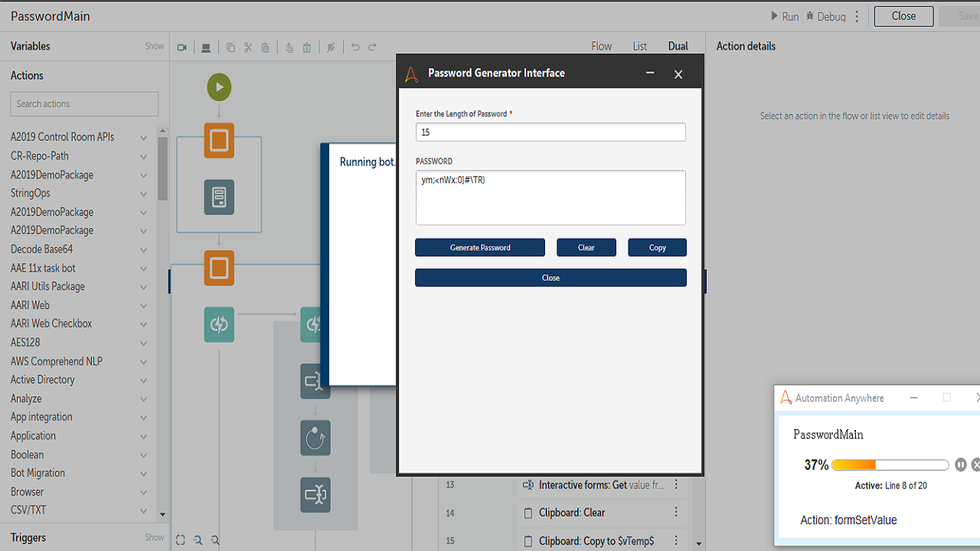Close the PasswordMain bot editor
This screenshot has height=551, width=980.
coord(903,16)
